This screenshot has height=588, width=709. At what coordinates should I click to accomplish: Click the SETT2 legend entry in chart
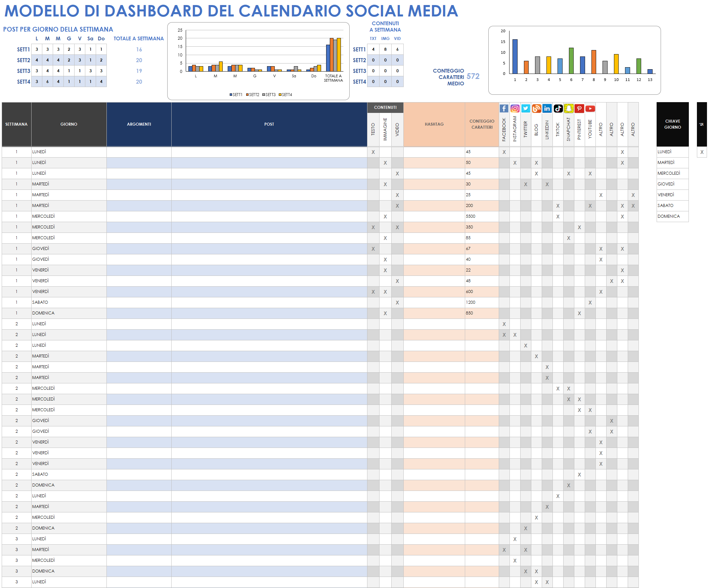(x=253, y=95)
